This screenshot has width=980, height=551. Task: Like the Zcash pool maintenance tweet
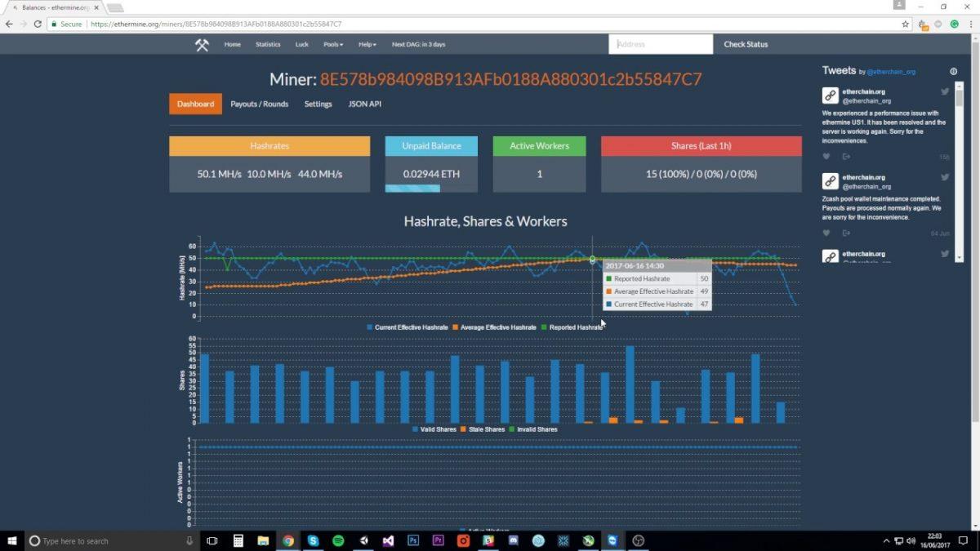[x=826, y=233]
